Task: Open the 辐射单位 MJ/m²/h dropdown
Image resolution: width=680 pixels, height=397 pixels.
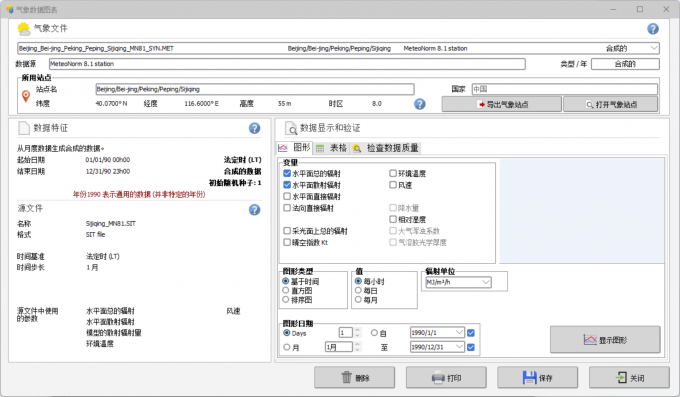Action: pyautogui.click(x=486, y=282)
